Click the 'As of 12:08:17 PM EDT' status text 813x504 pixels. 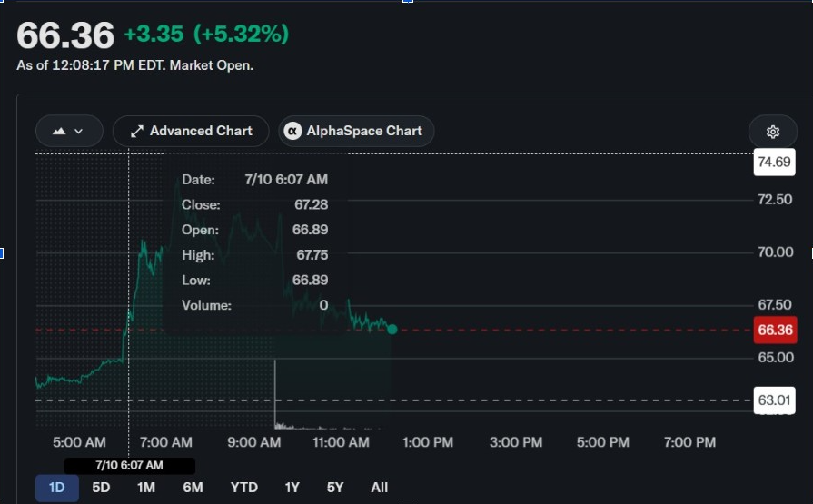[134, 65]
